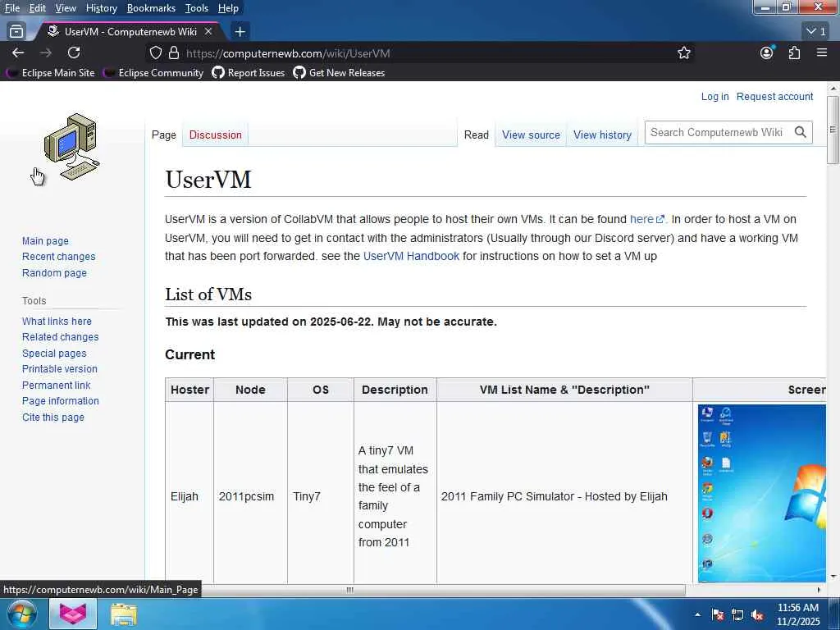
Task: Open the Eclipse Community bookmark
Action: 153,73
